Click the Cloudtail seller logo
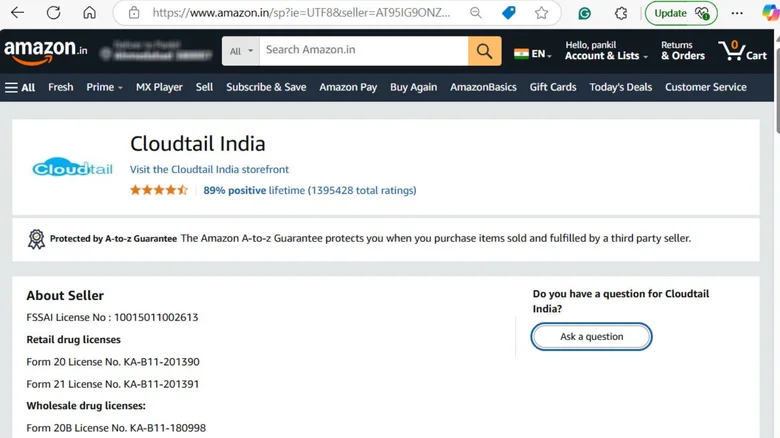This screenshot has width=780, height=438. click(72, 168)
